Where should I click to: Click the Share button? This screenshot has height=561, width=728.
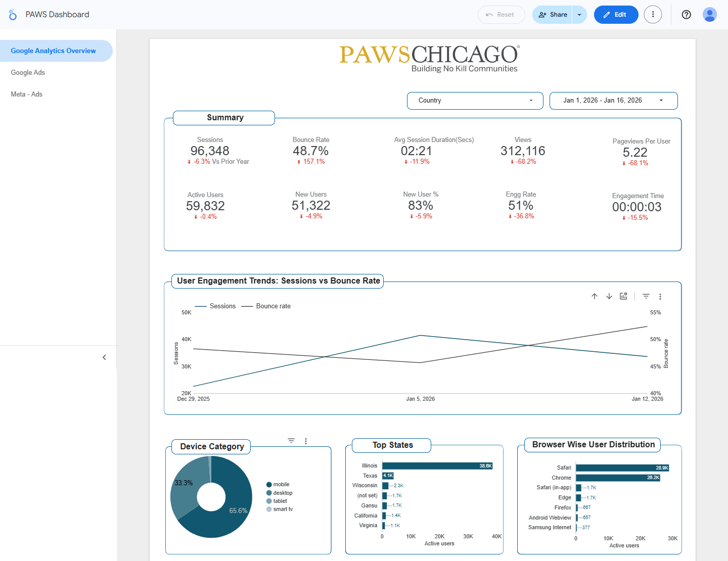click(x=553, y=15)
